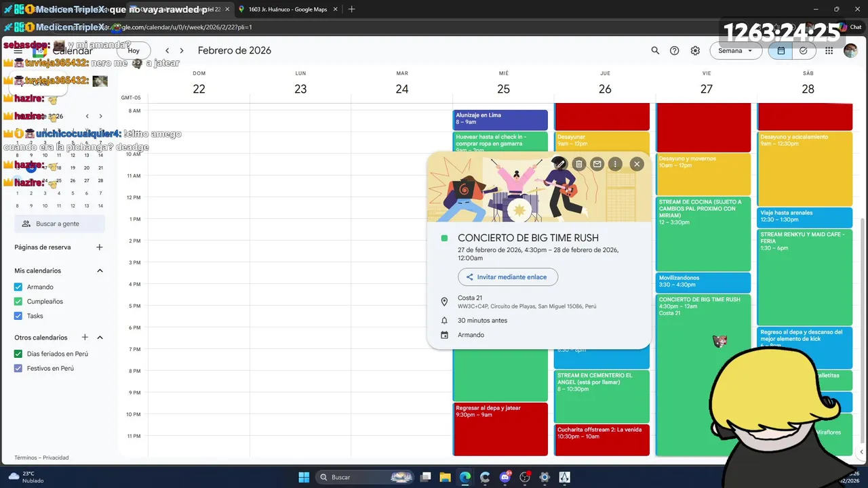Open the Términos link
Screen dimensions: 868x488
click(x=26, y=457)
